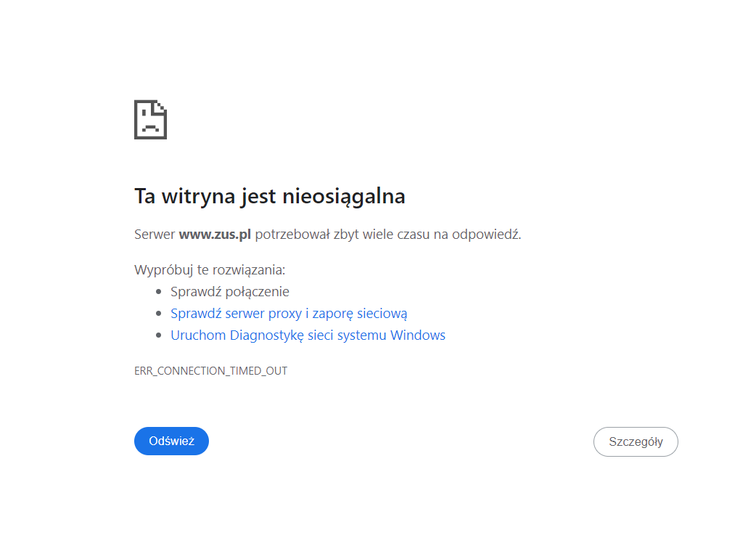This screenshot has width=756, height=554.
Task: Click the Sprawdź połączenie suggestion
Action: click(229, 291)
